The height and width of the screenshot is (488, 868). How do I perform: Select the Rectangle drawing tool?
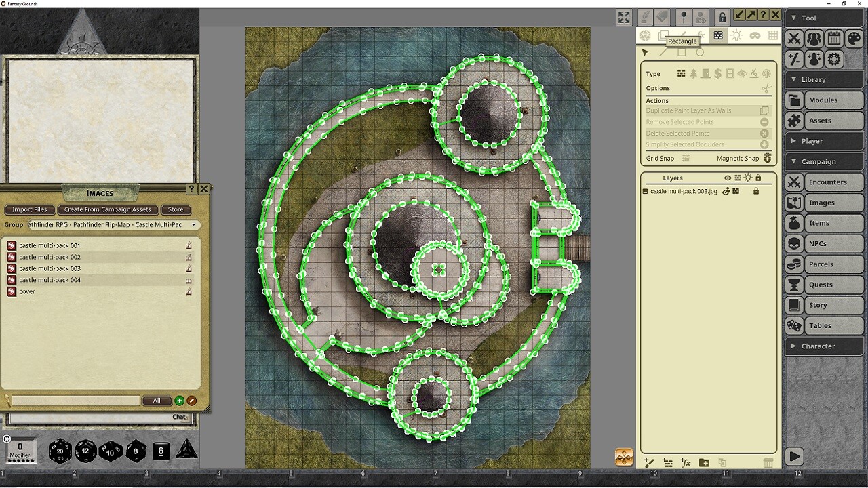[x=682, y=52]
